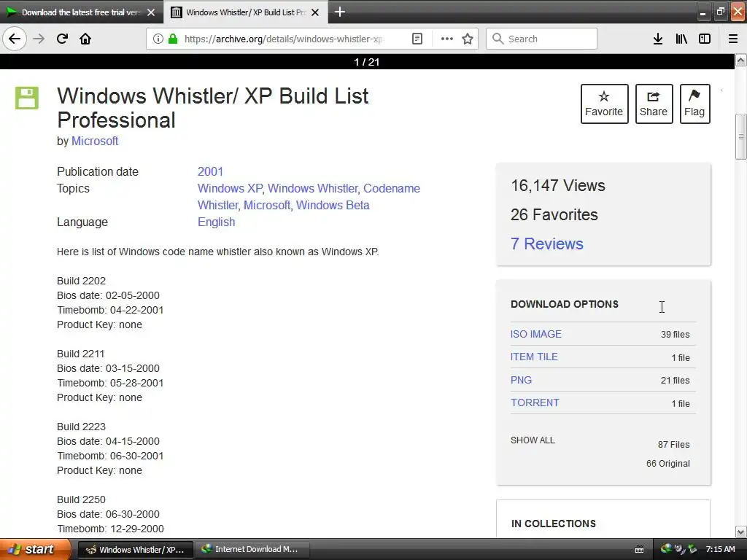Viewport: 747px width, 560px height.
Task: Open the browser home page
Action: (85, 39)
